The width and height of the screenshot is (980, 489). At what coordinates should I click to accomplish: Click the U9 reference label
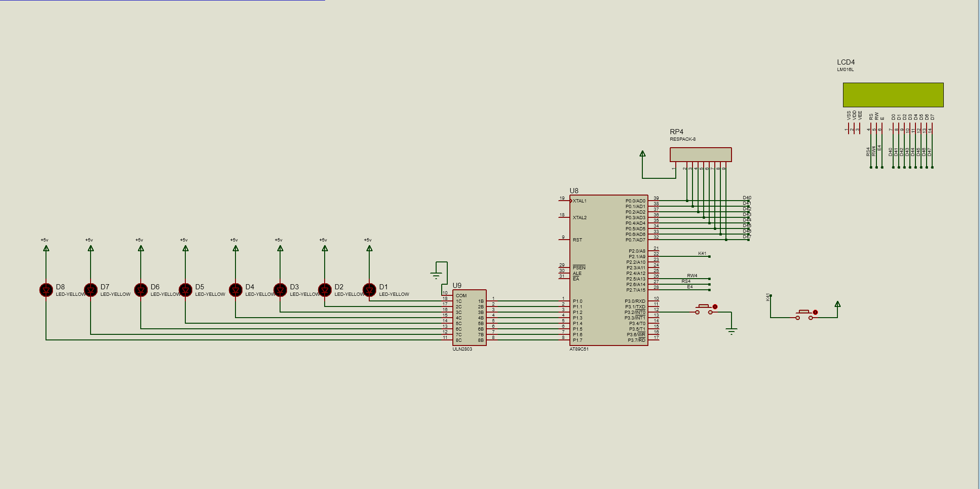pyautogui.click(x=457, y=286)
